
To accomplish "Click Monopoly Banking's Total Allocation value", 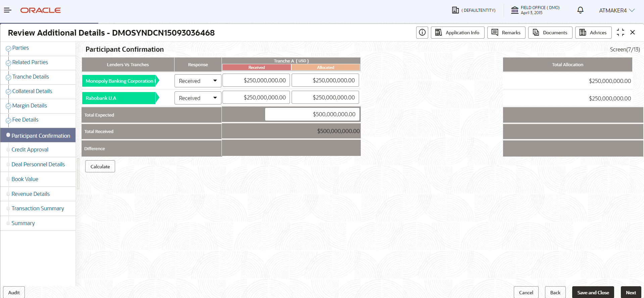I will point(610,81).
